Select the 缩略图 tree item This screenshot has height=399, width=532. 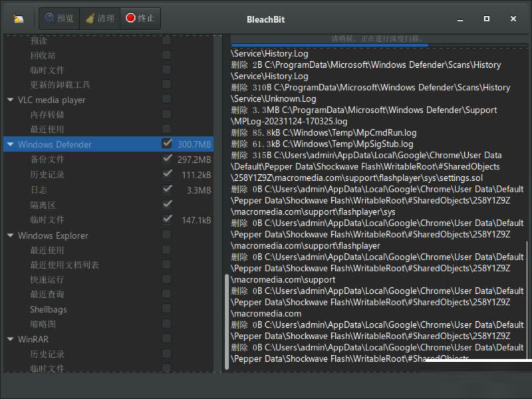pos(43,324)
